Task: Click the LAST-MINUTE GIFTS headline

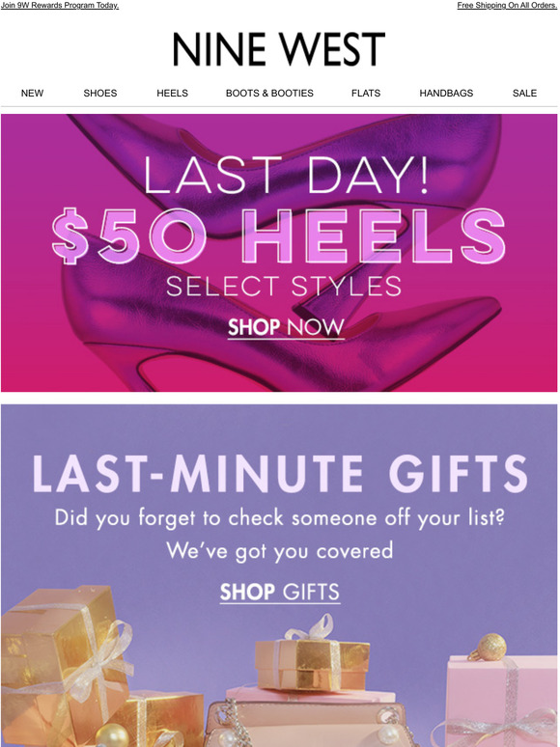Action: pyautogui.click(x=280, y=474)
